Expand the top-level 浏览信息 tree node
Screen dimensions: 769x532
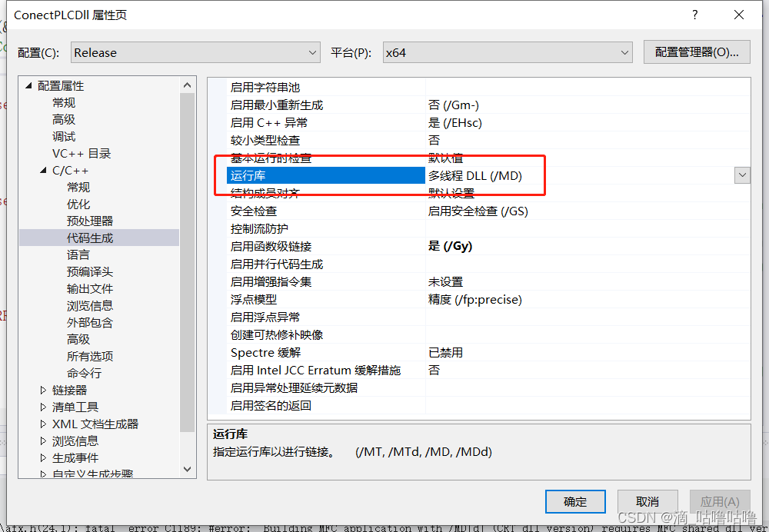(x=43, y=441)
